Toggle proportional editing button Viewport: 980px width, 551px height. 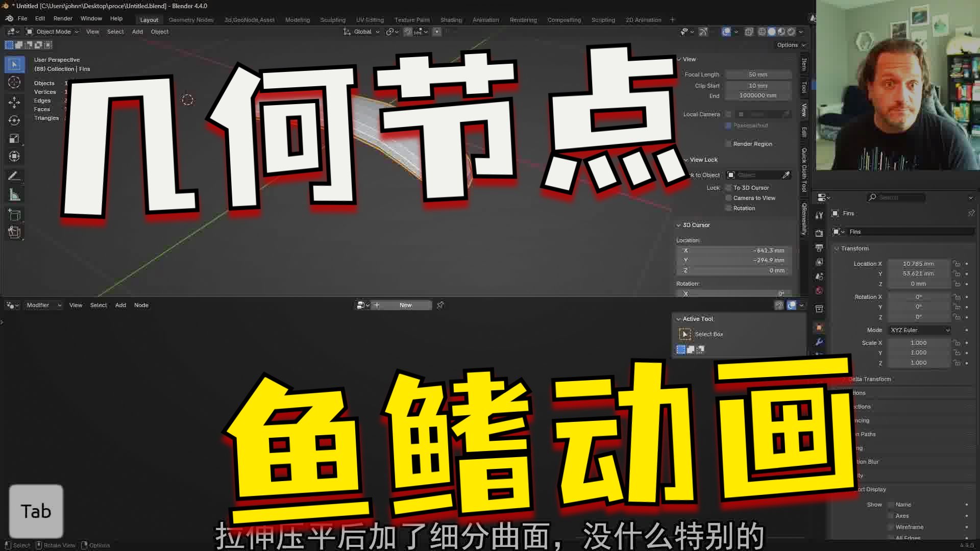(x=437, y=32)
